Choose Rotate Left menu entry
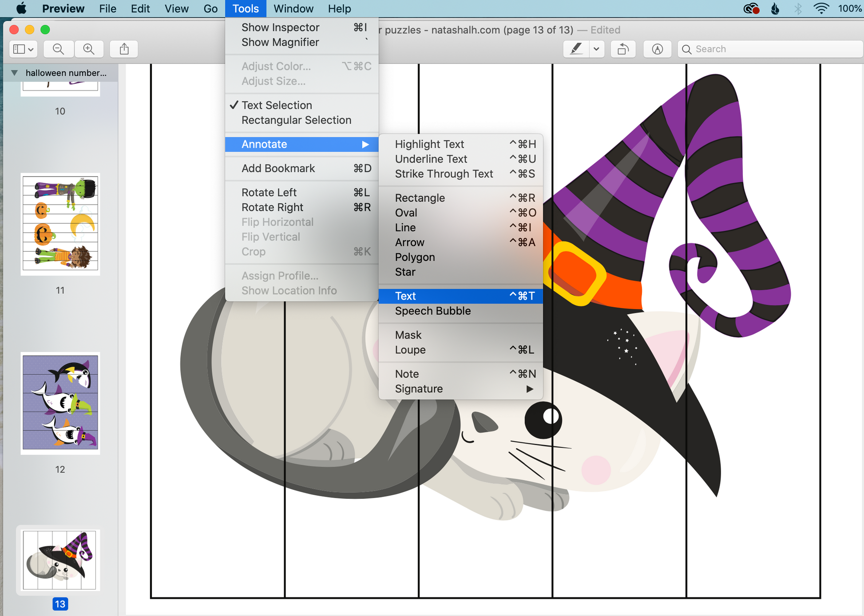 pos(269,193)
